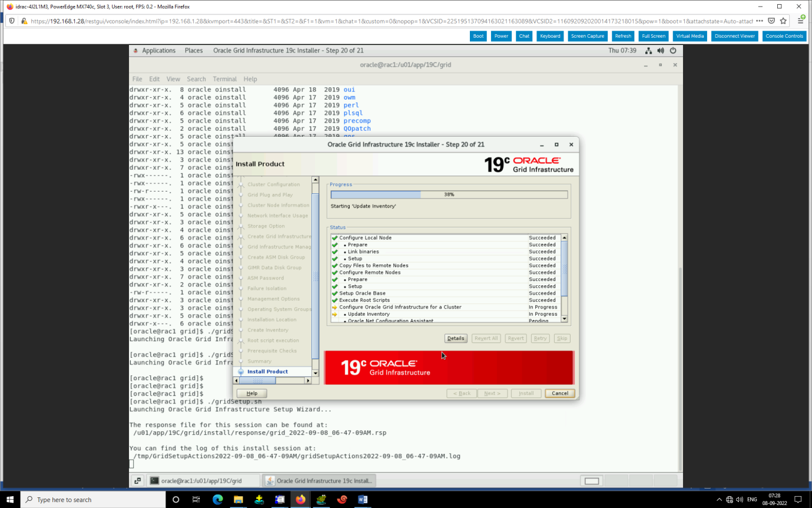Click the installer Cancel button
Screen dimensions: 812x508
(x=560, y=393)
